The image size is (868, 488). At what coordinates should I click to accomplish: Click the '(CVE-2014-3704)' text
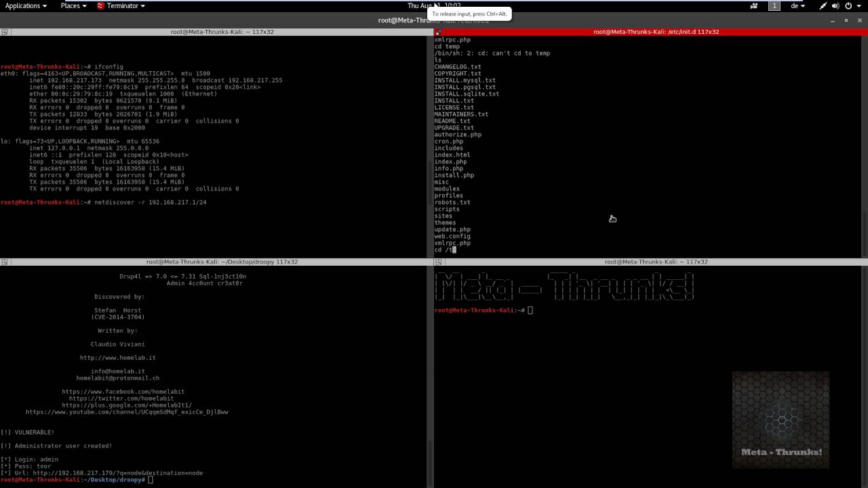click(x=117, y=317)
